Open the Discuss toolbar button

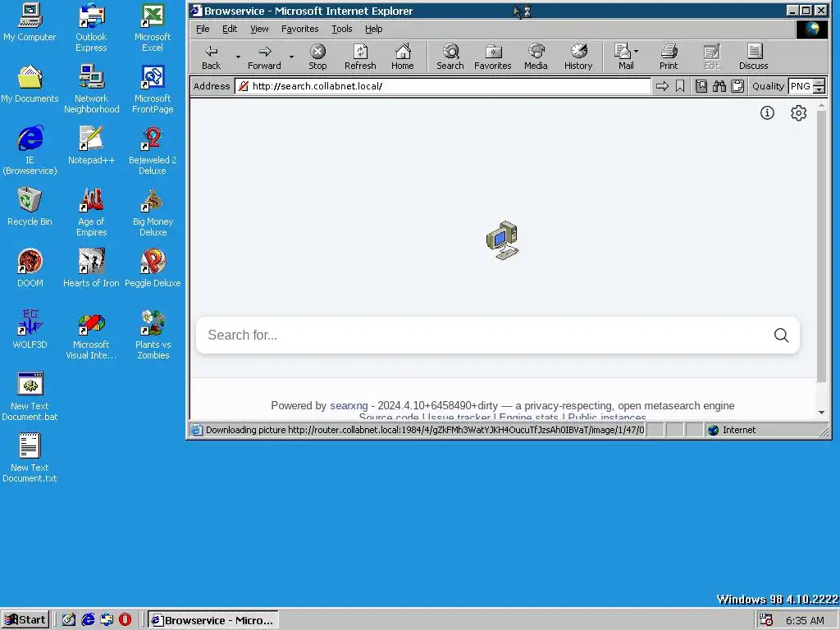[753, 57]
